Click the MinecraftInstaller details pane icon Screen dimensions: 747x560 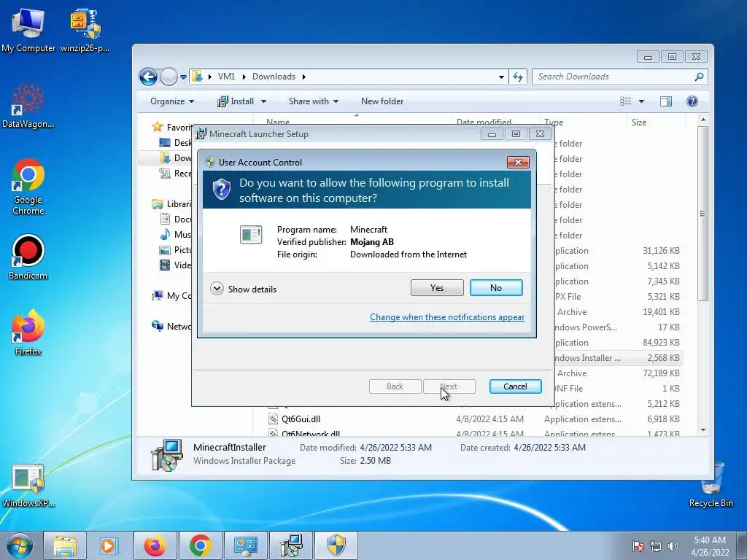coord(166,455)
